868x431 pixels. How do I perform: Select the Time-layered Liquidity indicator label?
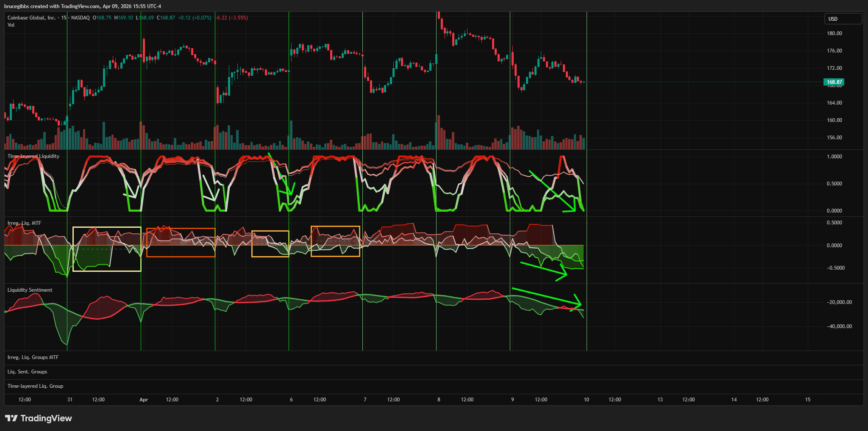[x=33, y=156]
